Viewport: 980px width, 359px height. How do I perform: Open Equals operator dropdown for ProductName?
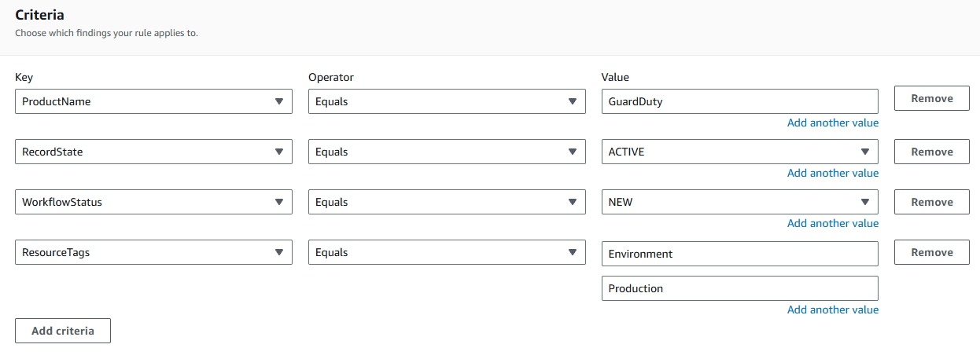coord(446,101)
